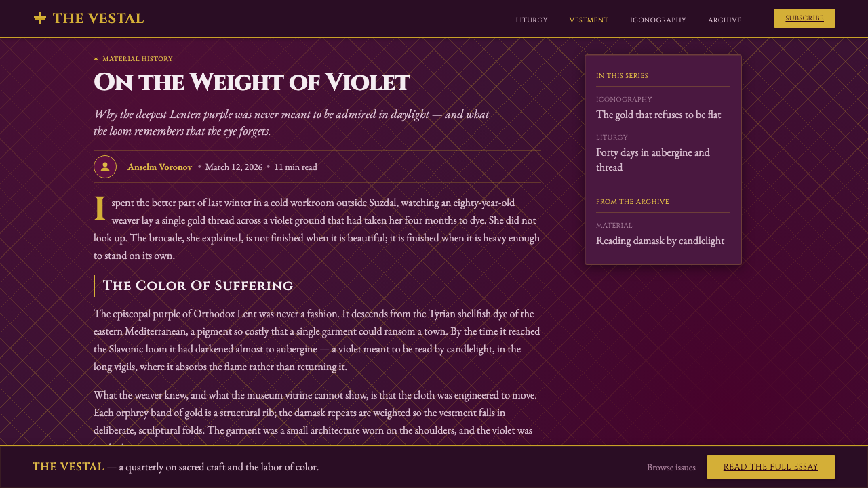Open "Forty days in aubergine and thread"
Image resolution: width=868 pixels, height=488 pixels.
653,160
